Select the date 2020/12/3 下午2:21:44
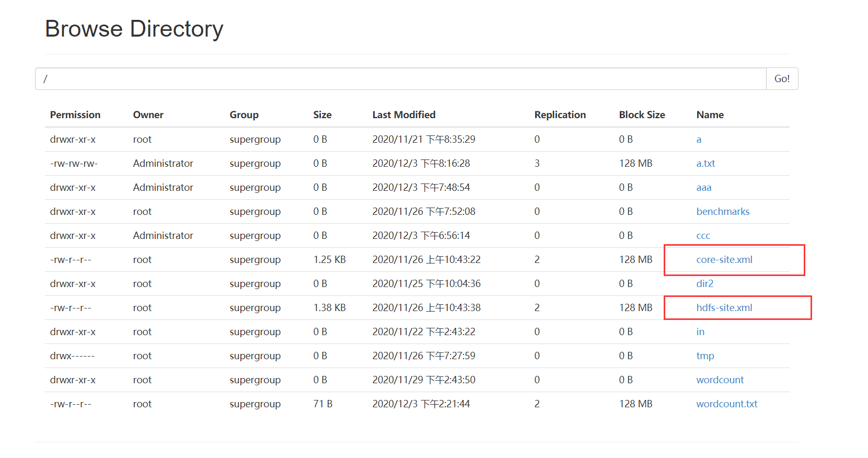868x458 pixels. click(421, 404)
